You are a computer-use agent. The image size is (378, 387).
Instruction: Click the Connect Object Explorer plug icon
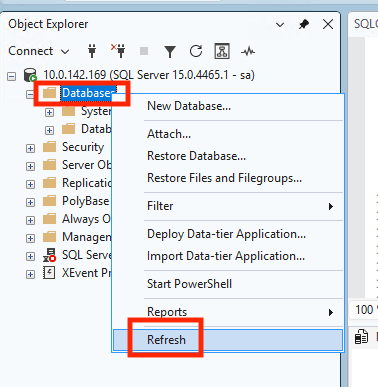pyautogui.click(x=92, y=51)
